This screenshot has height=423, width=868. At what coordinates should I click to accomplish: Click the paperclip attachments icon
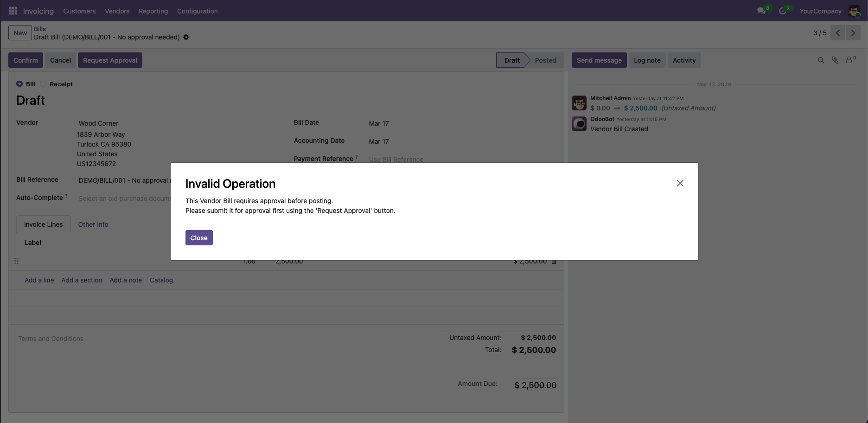click(x=835, y=60)
